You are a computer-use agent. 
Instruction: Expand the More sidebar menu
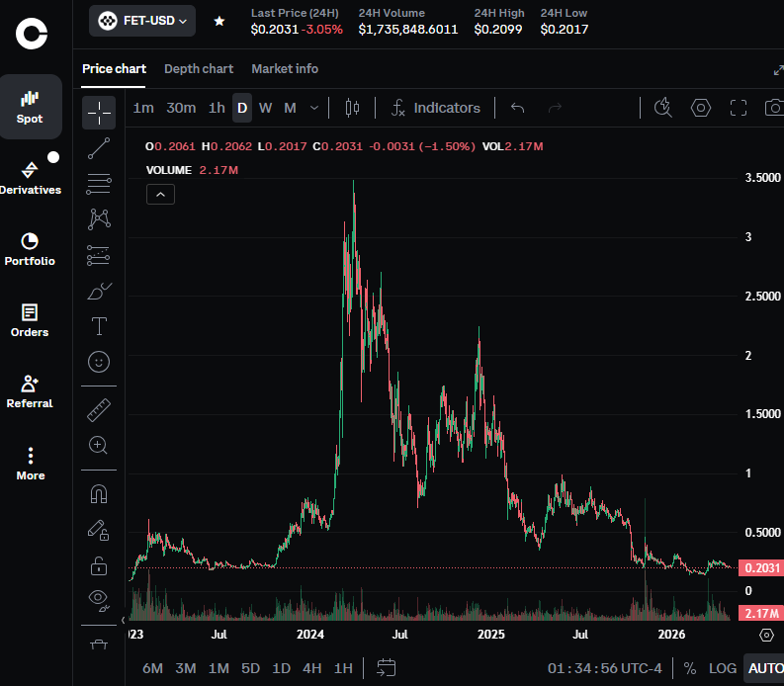(30, 464)
